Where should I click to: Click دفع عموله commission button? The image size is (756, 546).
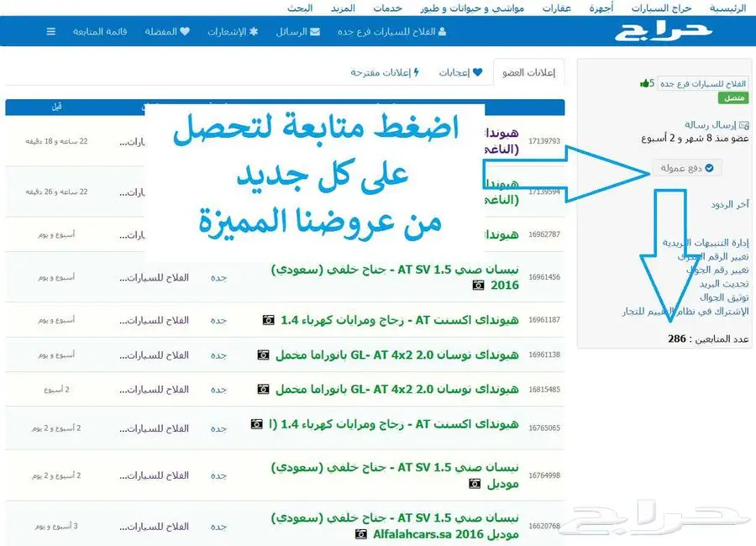point(687,168)
